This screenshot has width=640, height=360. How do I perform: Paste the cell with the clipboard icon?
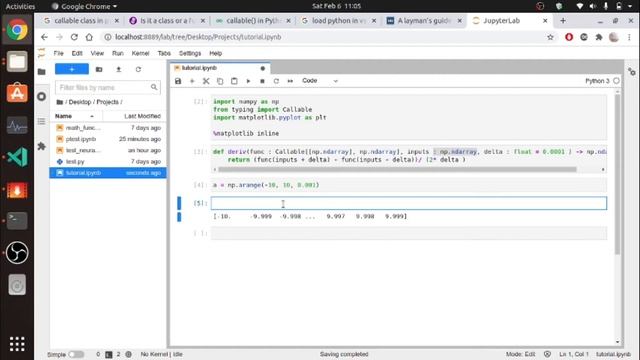click(x=234, y=81)
